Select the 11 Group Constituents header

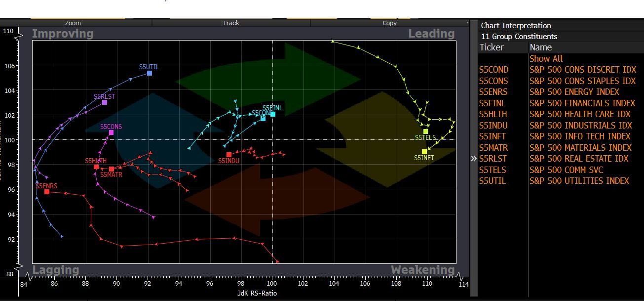pos(519,37)
